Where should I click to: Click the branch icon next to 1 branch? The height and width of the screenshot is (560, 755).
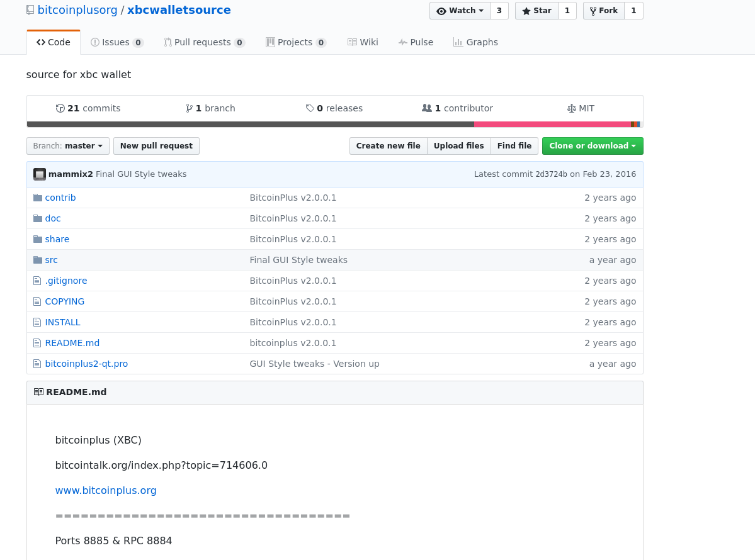pyautogui.click(x=190, y=108)
